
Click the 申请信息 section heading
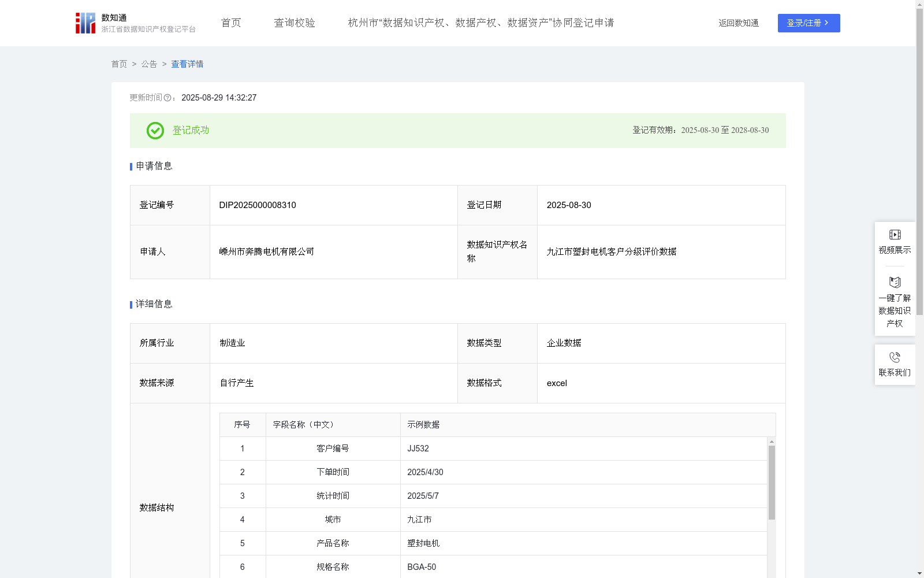click(154, 166)
